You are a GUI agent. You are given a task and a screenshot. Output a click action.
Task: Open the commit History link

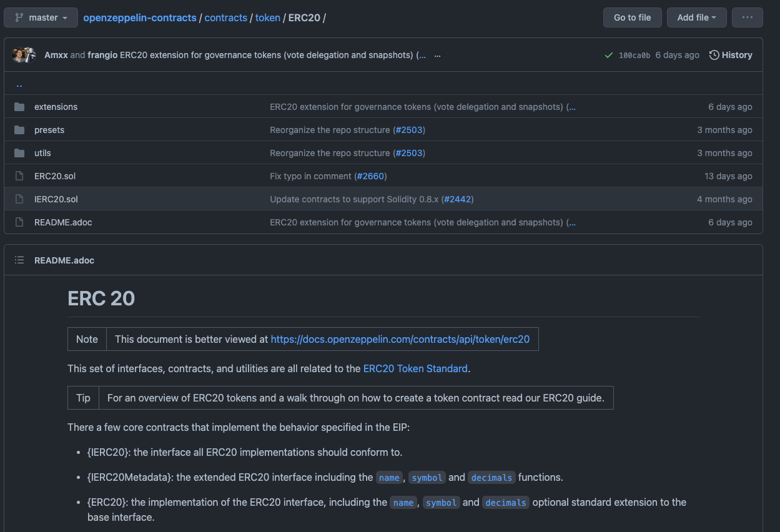(x=731, y=55)
